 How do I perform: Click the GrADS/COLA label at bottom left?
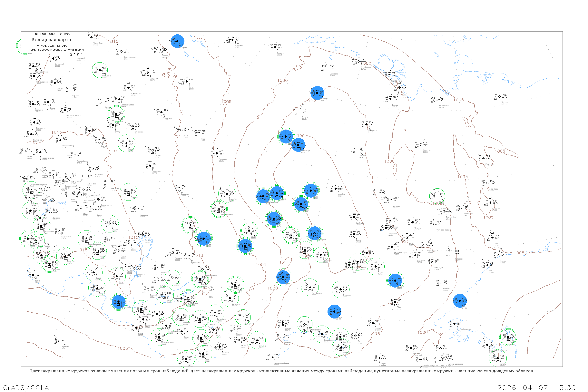26,387
